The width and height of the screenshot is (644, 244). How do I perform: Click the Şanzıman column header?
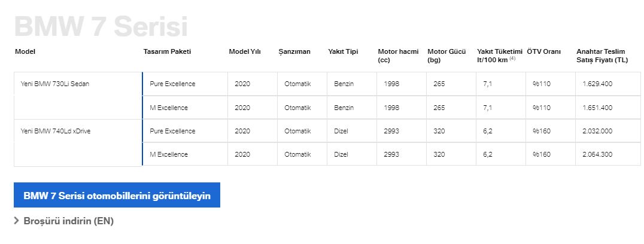coord(294,51)
